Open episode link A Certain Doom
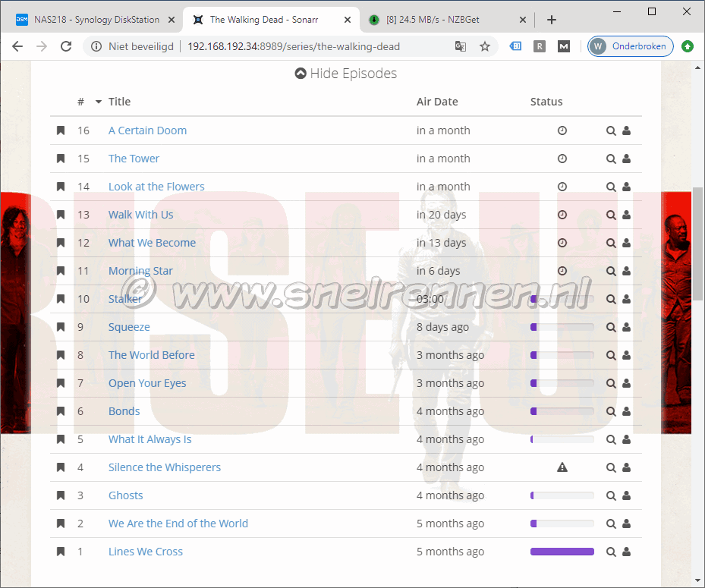The width and height of the screenshot is (705, 588). click(147, 130)
